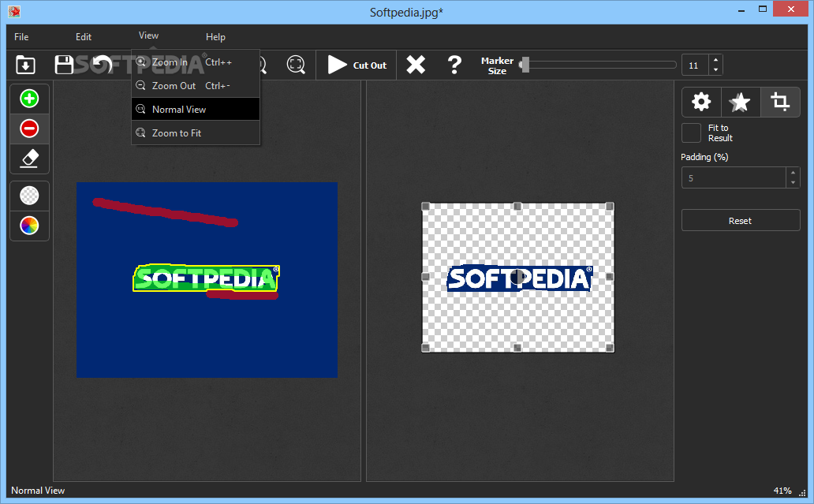Select the eraser tool
The width and height of the screenshot is (814, 504).
tap(30, 159)
